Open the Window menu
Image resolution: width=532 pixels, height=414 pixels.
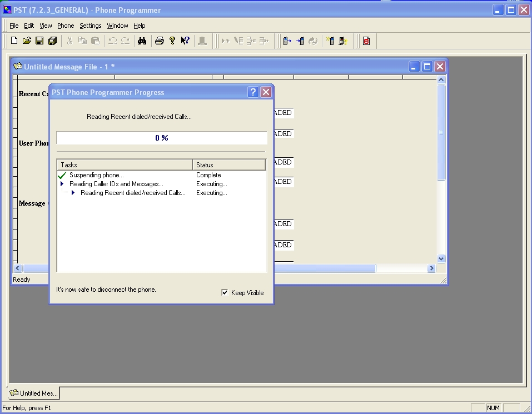click(x=117, y=26)
